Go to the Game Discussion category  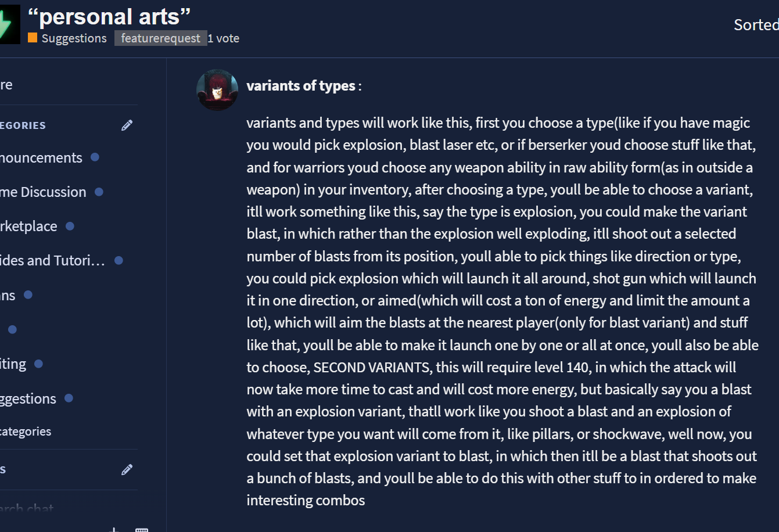tap(43, 192)
